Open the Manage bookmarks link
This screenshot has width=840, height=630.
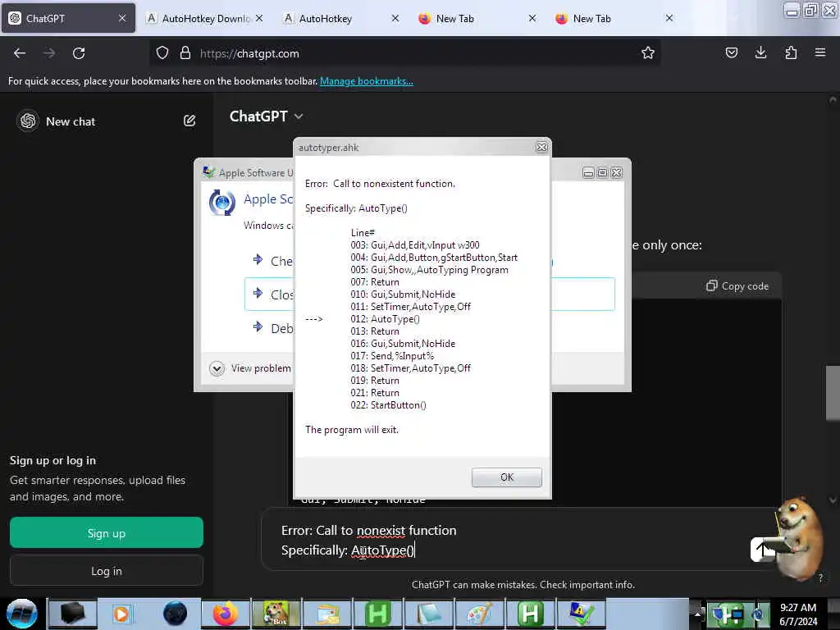tap(367, 81)
